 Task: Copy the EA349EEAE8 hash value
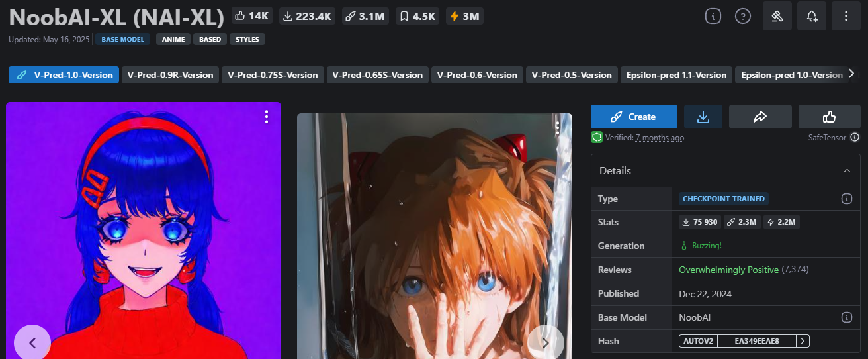(757, 341)
